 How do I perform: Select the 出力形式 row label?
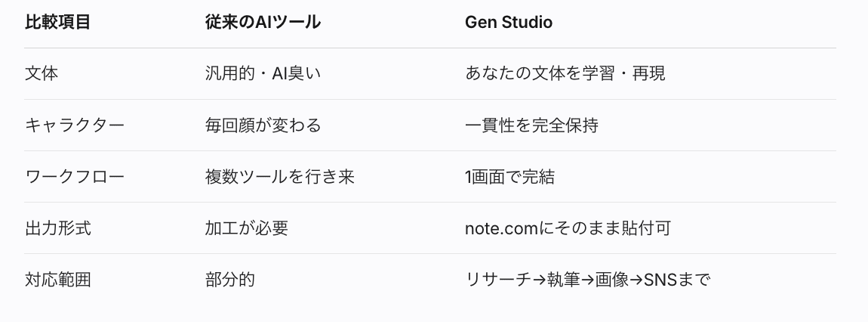58,228
